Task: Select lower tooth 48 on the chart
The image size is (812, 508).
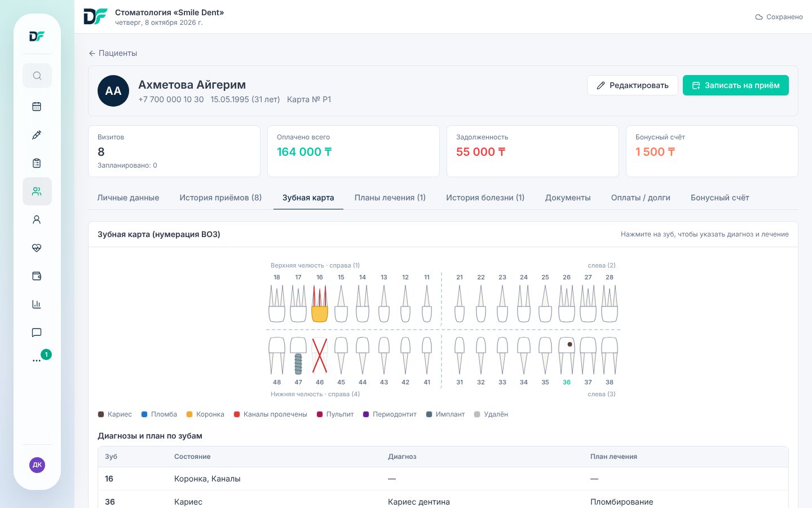Action: [x=277, y=356]
